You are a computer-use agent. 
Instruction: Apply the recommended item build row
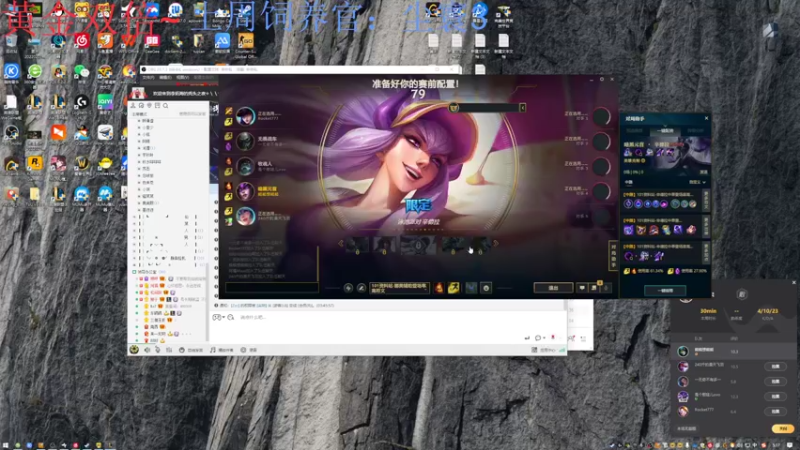click(663, 226)
